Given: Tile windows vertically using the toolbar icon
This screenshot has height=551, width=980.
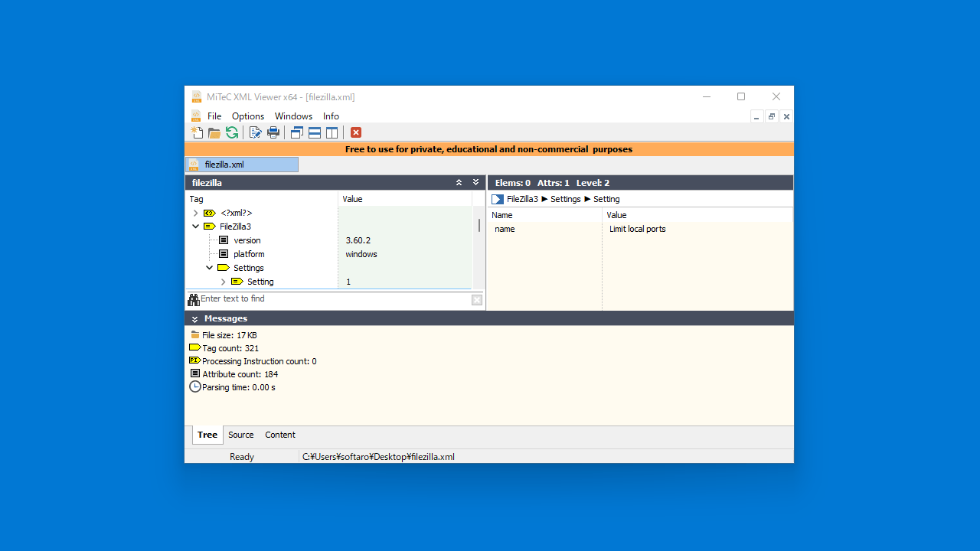Looking at the screenshot, I should (332, 132).
